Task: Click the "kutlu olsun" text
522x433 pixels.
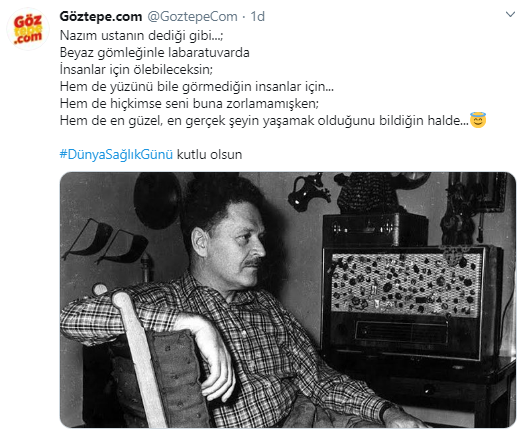Action: click(x=209, y=155)
